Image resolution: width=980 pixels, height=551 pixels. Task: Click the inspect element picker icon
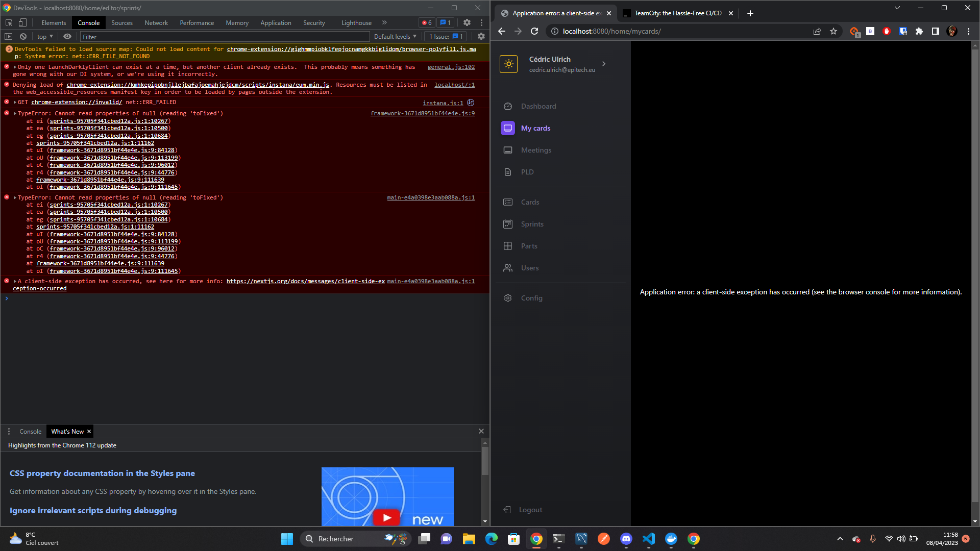[x=9, y=22]
